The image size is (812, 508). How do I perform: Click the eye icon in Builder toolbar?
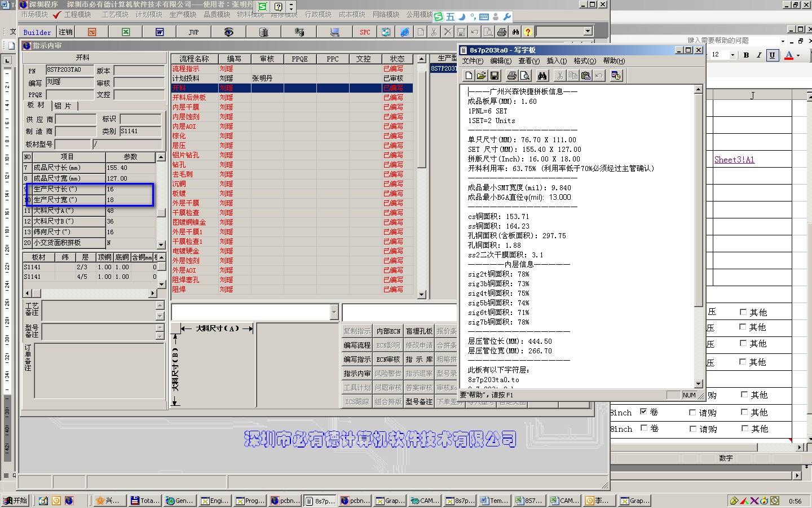228,32
